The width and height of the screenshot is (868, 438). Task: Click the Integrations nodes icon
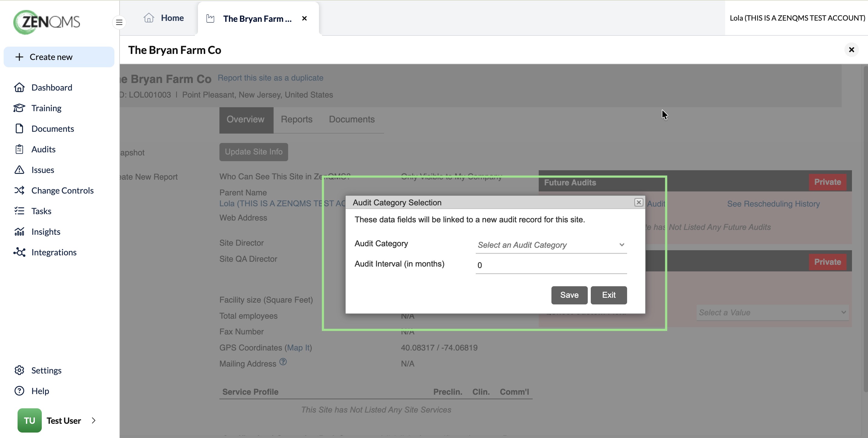[x=19, y=252]
